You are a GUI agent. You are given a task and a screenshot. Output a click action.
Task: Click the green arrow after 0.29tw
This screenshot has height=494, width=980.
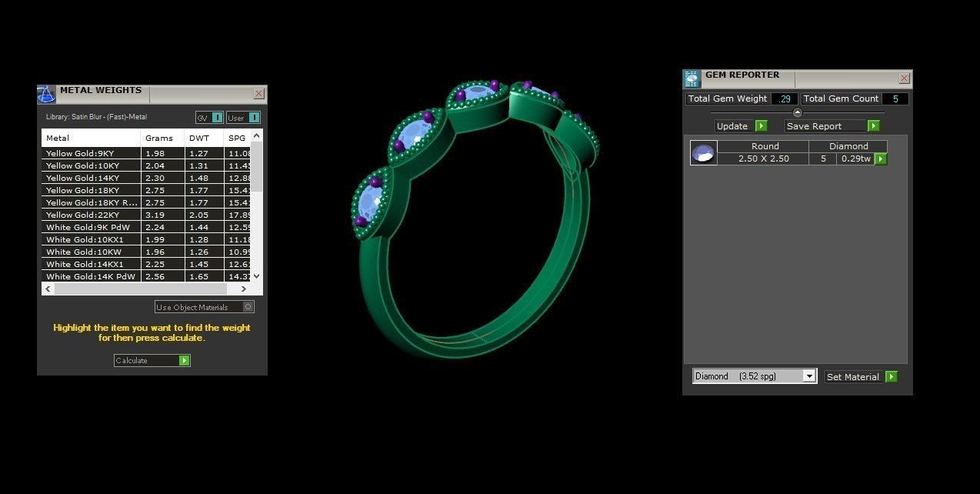pyautogui.click(x=881, y=159)
